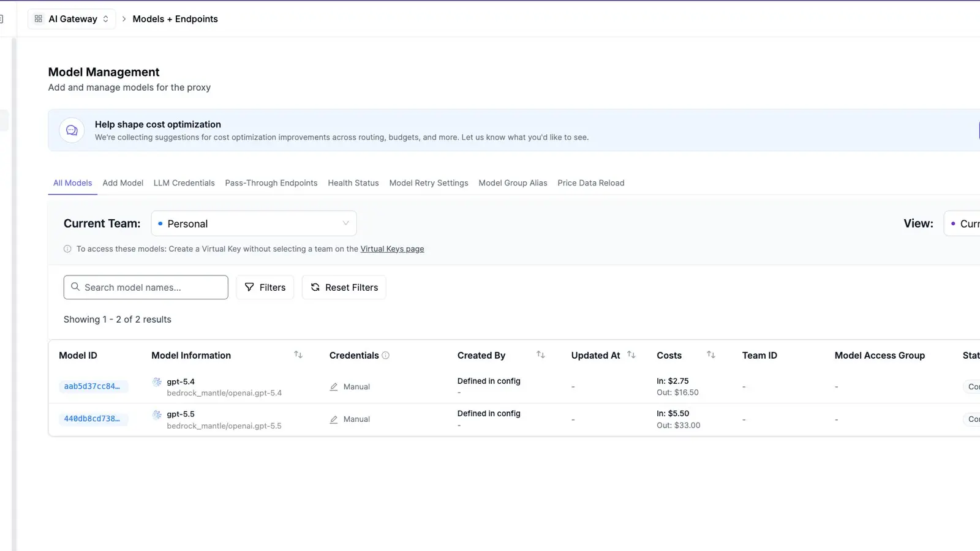
Task: Click the Manual edit icon for gpt-5.5
Action: point(334,419)
